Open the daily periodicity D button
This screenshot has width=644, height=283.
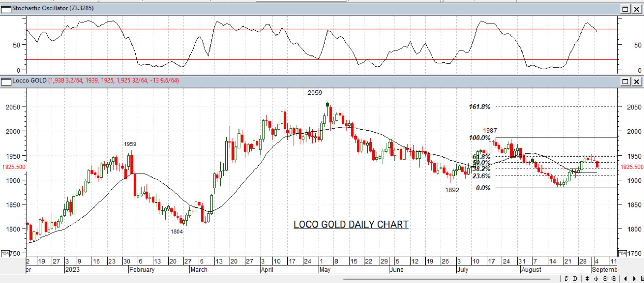tap(575, 279)
